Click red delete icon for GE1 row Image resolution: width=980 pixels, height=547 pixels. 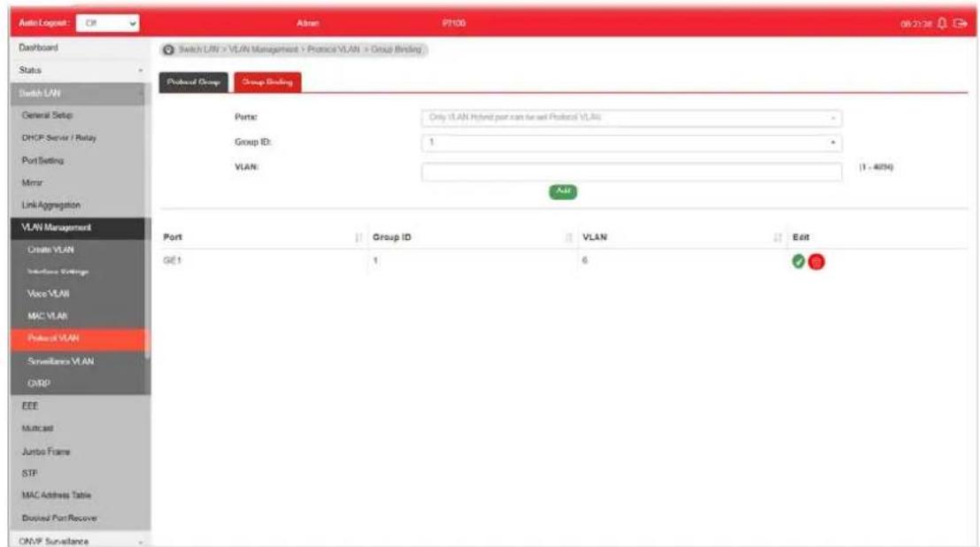point(816,262)
